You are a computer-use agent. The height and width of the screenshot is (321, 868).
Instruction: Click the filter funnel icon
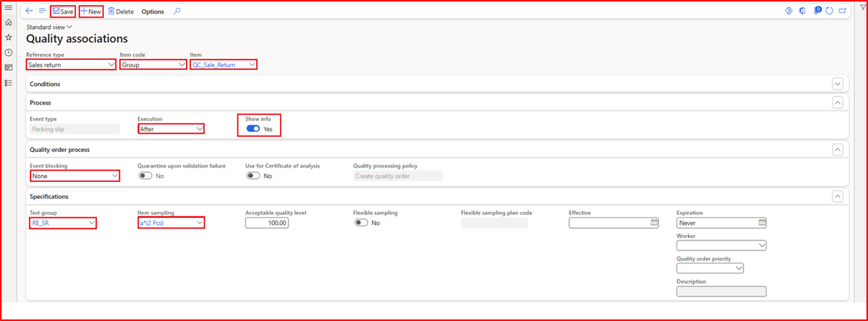tap(863, 7)
